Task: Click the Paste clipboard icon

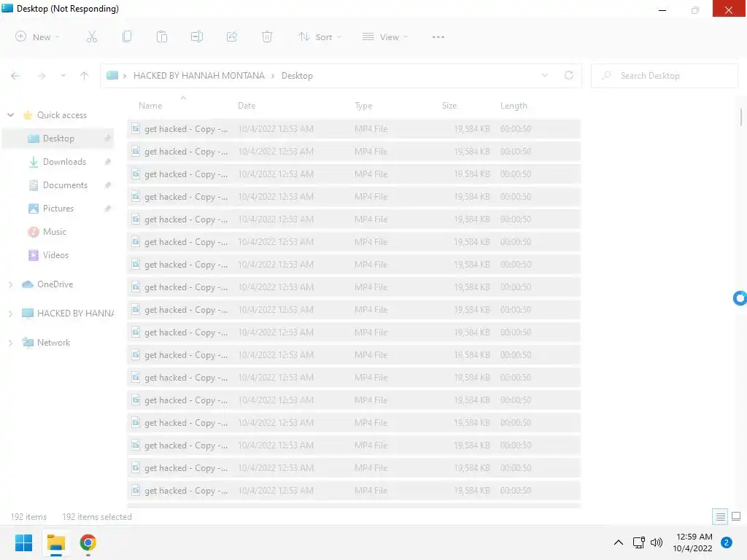Action: (x=162, y=36)
